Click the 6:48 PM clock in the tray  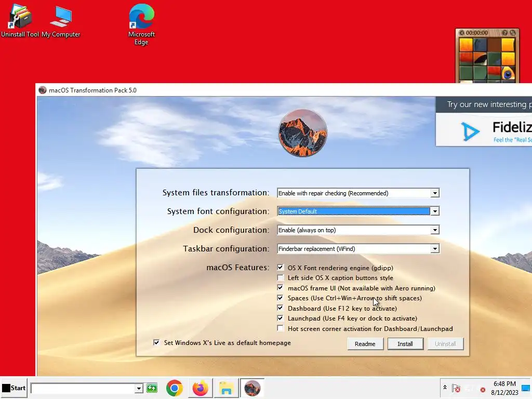[504, 384]
